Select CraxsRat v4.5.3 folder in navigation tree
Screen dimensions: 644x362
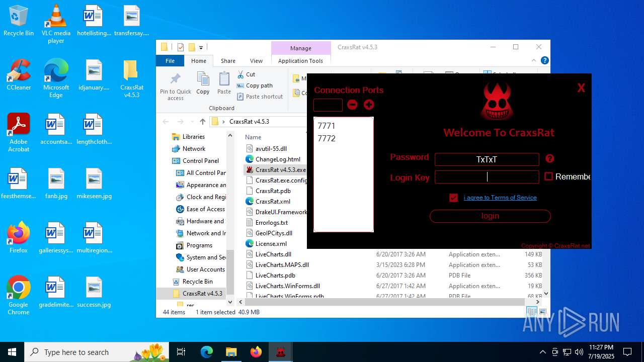click(197, 294)
